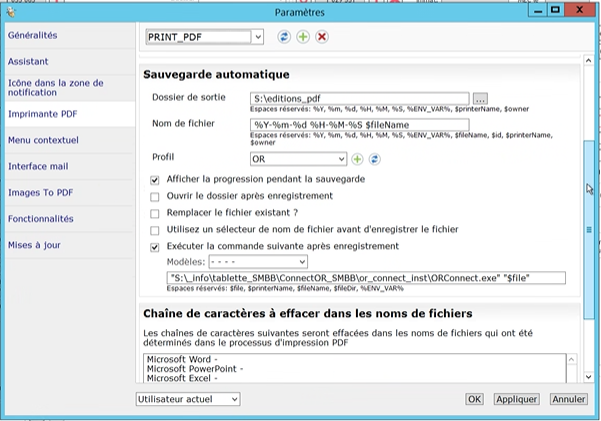The width and height of the screenshot is (601, 421).
Task: Browse for the Dossier de sortie folder
Action: (x=480, y=98)
